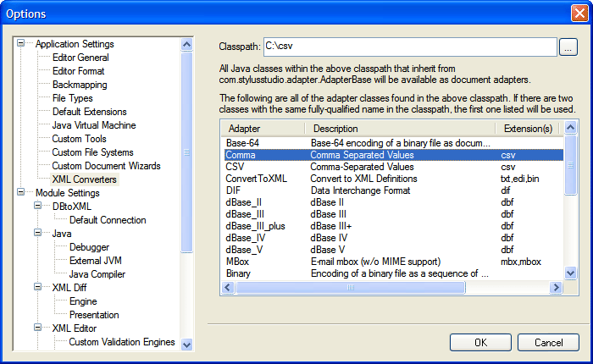593x364 pixels.
Task: Click the Data Interchange Format description
Action: point(360,190)
